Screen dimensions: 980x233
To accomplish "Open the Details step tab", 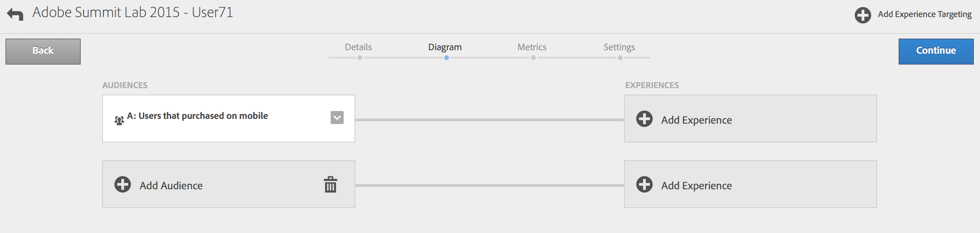I will tap(358, 47).
